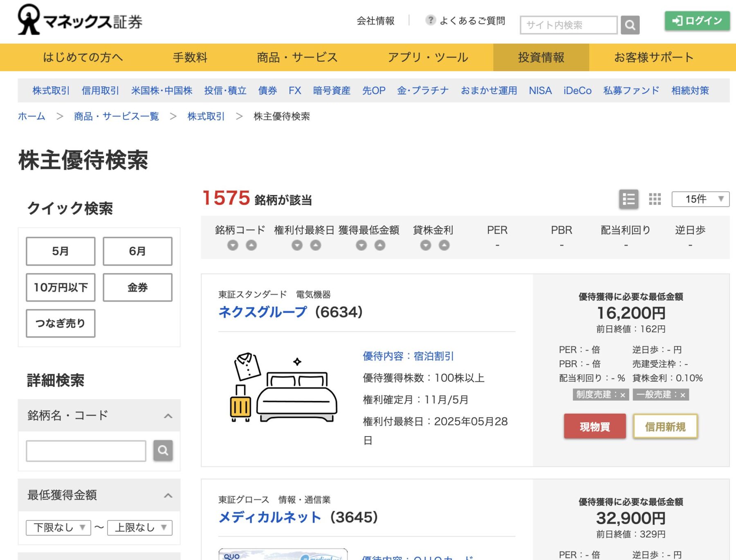Viewport: 736px width, 560px height.
Task: Open the 15件 results-per-page dropdown
Action: click(x=700, y=199)
